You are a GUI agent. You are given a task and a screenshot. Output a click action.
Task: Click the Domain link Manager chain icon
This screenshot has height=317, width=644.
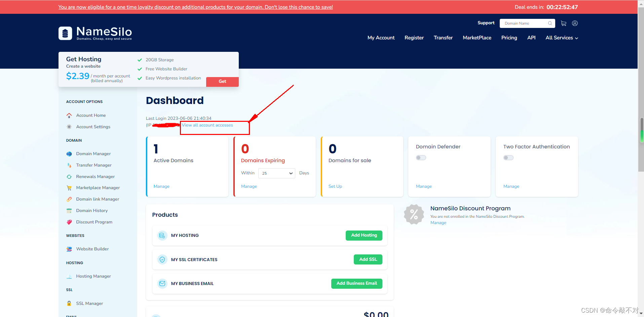coord(69,199)
